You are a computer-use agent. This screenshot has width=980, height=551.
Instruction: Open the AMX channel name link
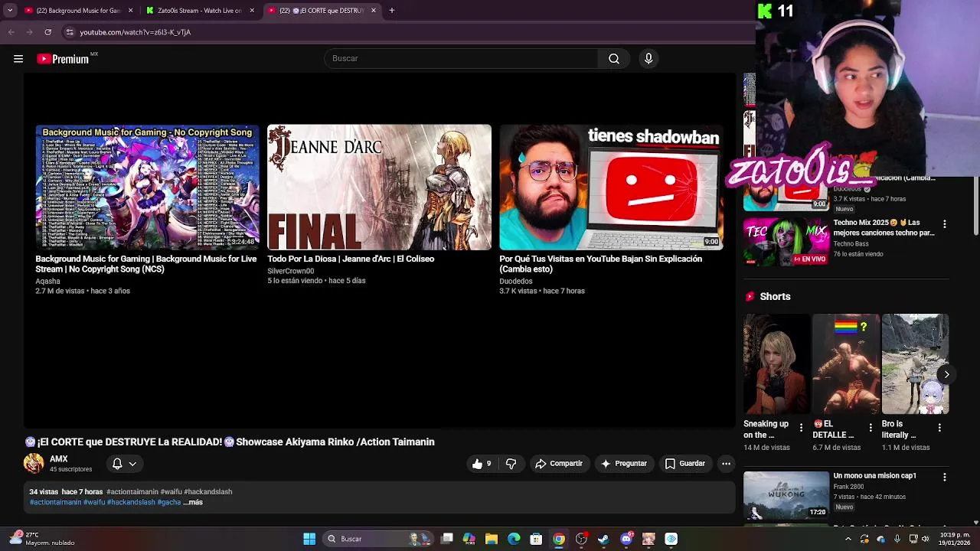(59, 459)
